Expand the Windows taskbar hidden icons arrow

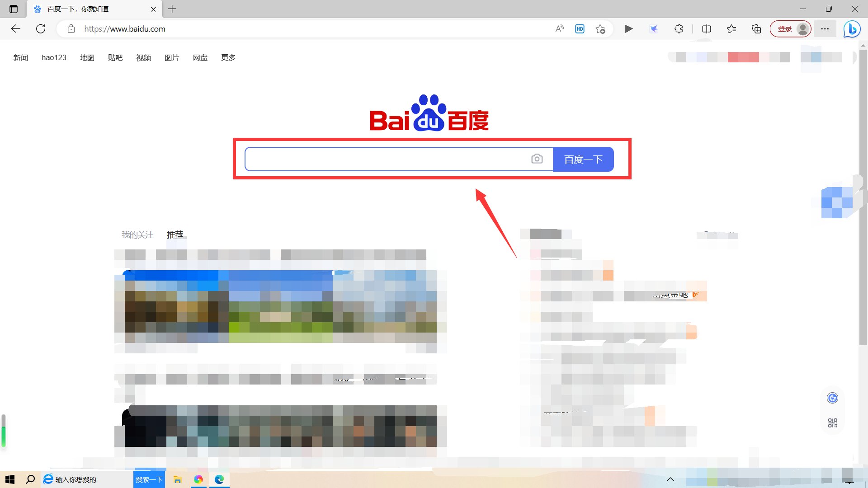(670, 479)
